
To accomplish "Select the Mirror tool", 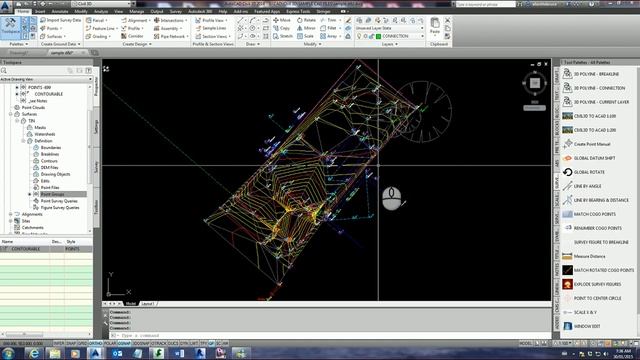I will 306,28.
